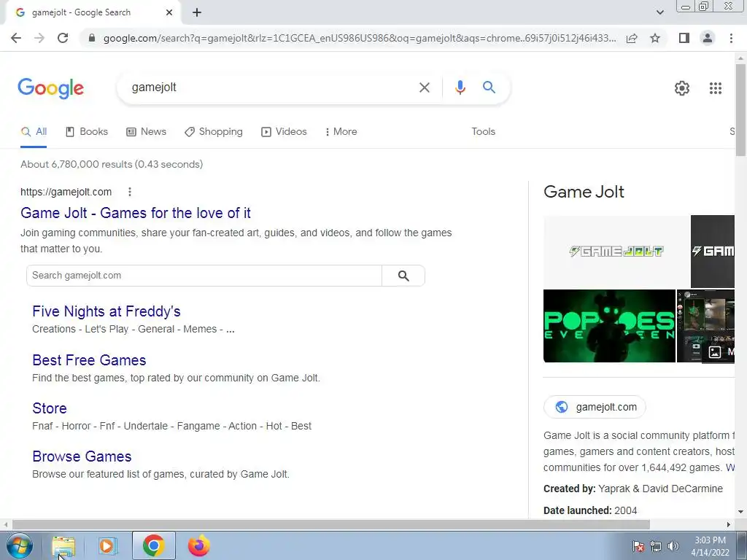Open the green Poppies thumbnail image
747x560 pixels.
pos(609,326)
